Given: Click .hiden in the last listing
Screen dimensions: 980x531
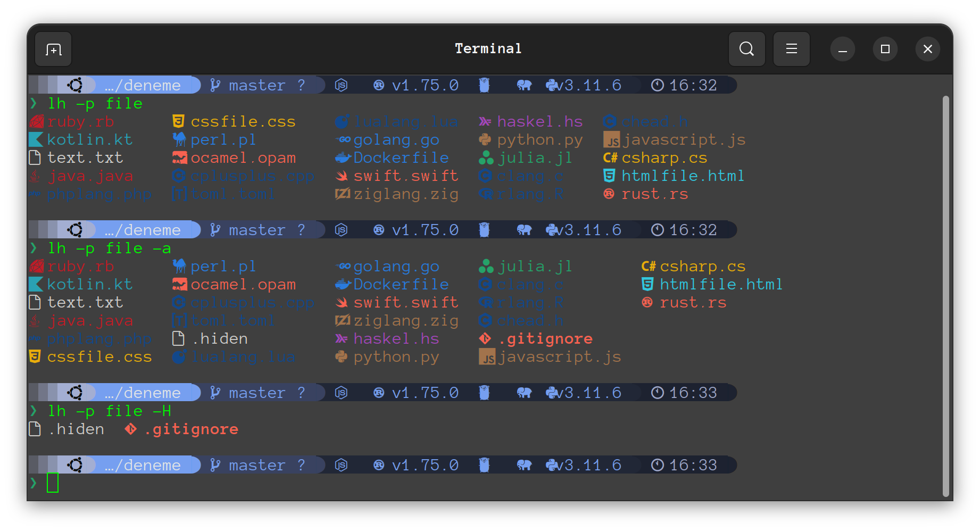Looking at the screenshot, I should pyautogui.click(x=76, y=429).
